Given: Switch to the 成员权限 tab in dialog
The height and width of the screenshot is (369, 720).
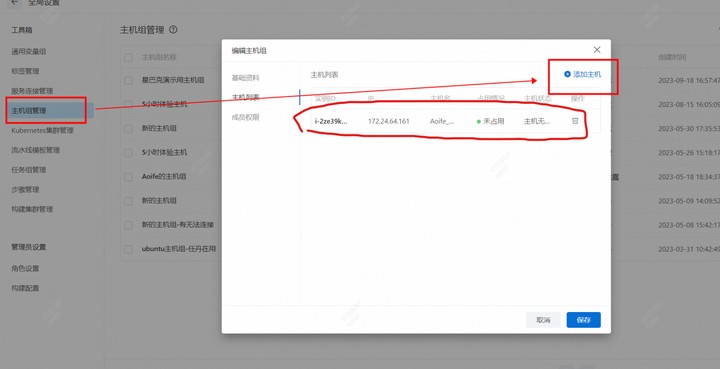Looking at the screenshot, I should [x=245, y=117].
